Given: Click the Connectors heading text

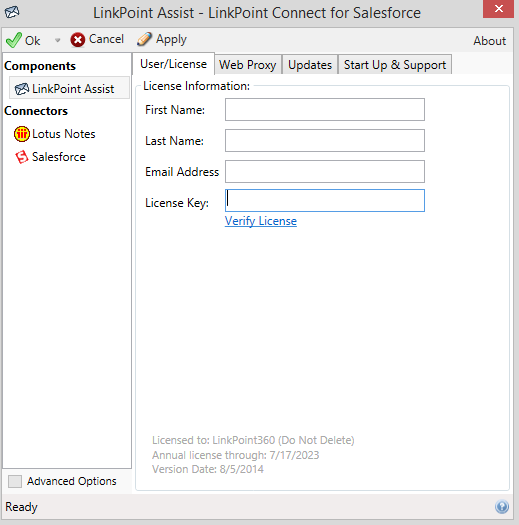Looking at the screenshot, I should pyautogui.click(x=36, y=111).
